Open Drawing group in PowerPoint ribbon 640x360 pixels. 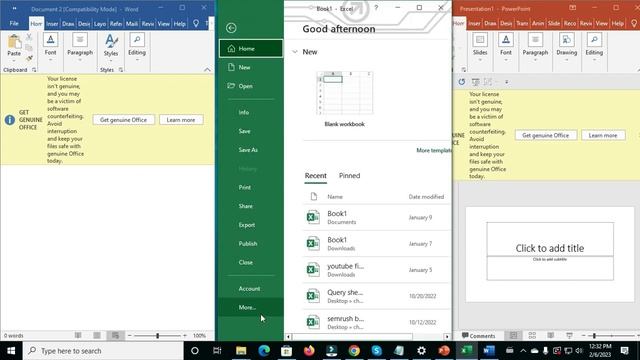pos(567,47)
